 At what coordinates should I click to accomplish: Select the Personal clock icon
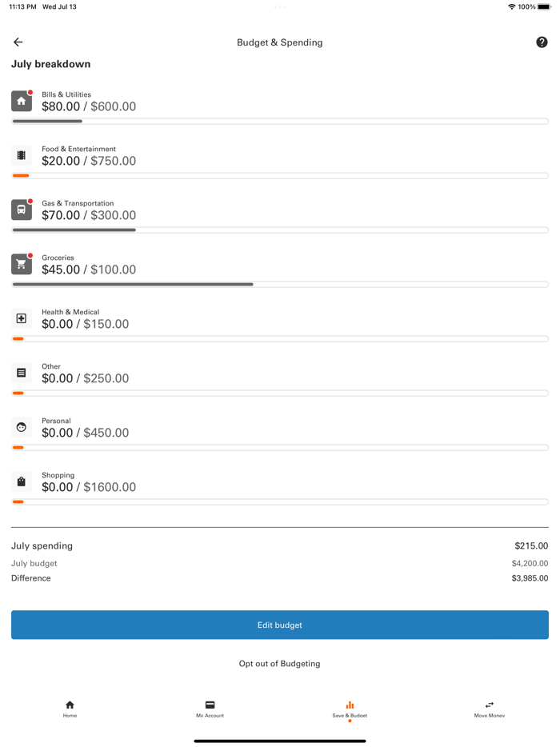pos(21,427)
